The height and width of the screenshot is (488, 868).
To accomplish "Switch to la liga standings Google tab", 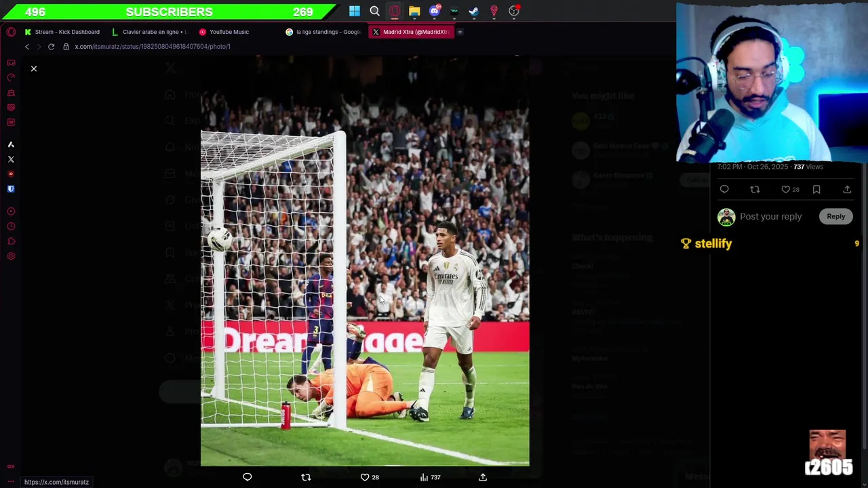I will 324,32.
